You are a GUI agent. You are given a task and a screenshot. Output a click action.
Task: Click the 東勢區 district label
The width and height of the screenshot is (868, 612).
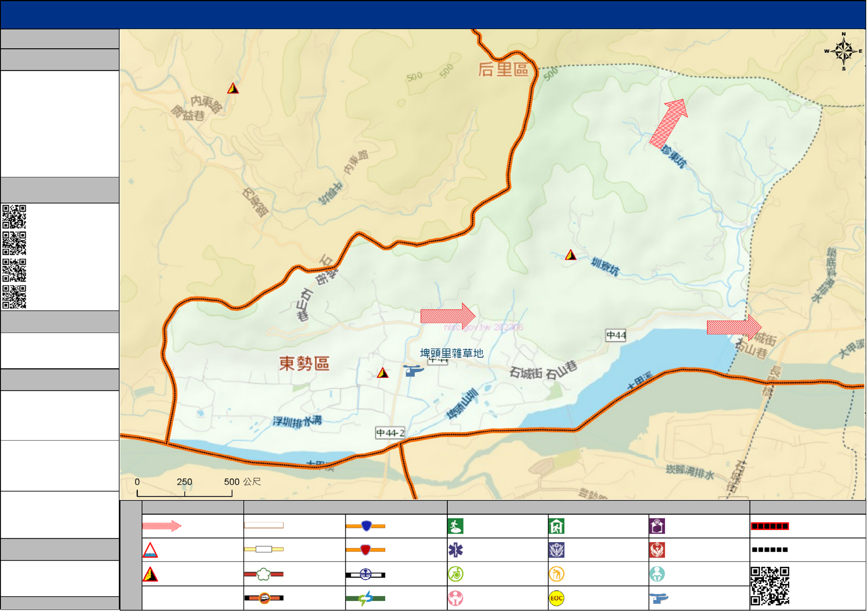click(x=304, y=364)
